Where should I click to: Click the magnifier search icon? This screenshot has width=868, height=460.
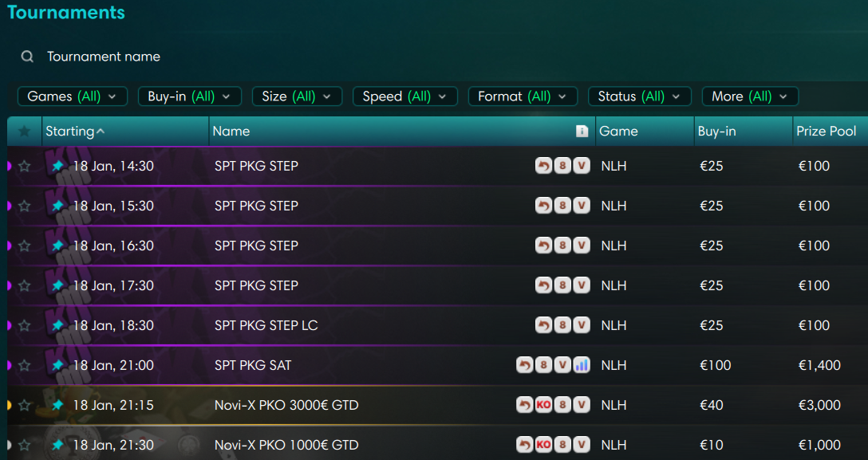pyautogui.click(x=28, y=57)
